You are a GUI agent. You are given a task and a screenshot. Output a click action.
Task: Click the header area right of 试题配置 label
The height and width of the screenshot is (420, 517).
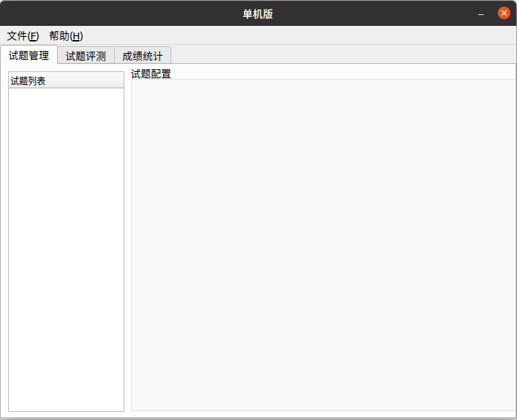[x=340, y=73]
